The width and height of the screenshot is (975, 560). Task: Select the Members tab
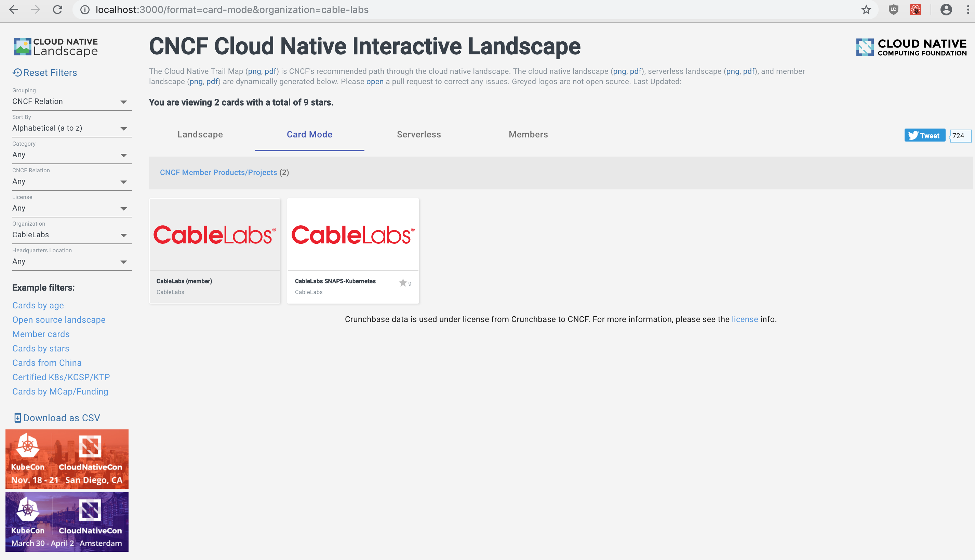click(x=528, y=134)
